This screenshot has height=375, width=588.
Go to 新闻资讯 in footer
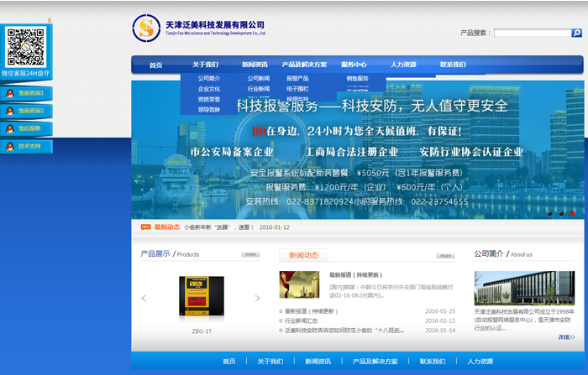pyautogui.click(x=318, y=362)
